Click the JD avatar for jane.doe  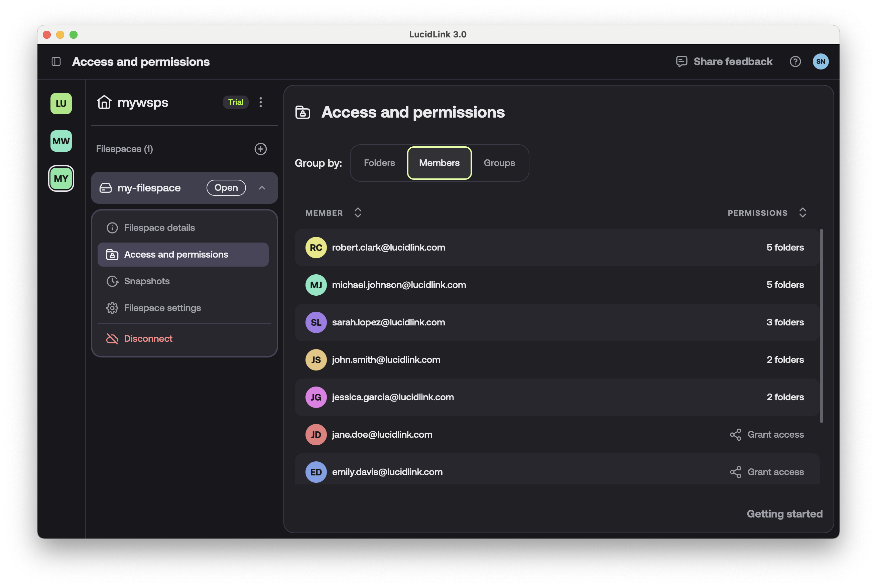point(316,435)
